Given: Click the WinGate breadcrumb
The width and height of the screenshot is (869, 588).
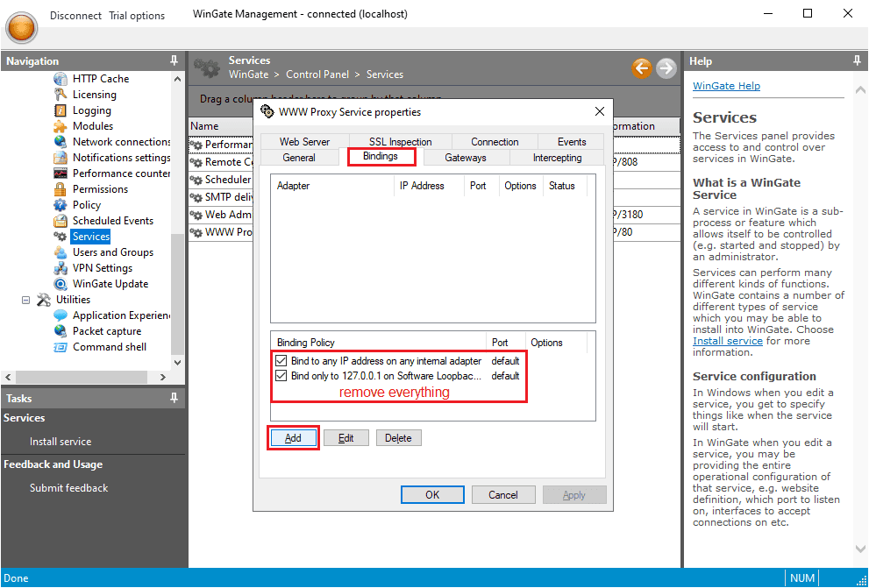Looking at the screenshot, I should (248, 74).
